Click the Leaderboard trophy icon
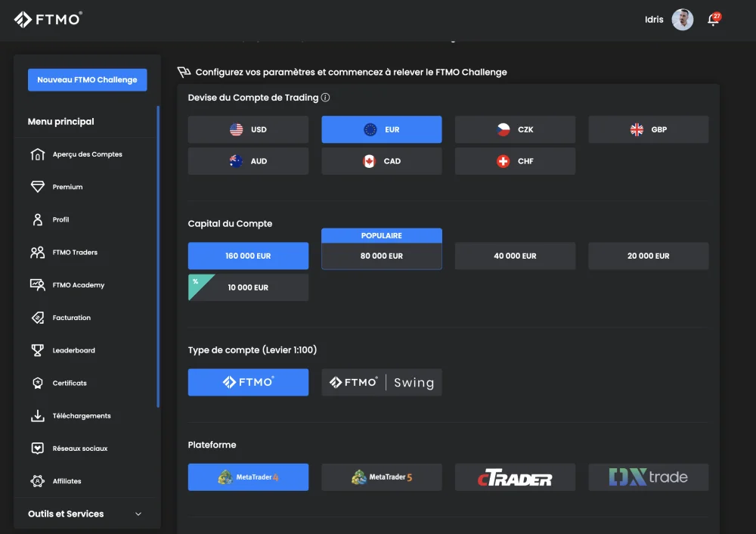Viewport: 756px width, 534px height. [x=38, y=350]
